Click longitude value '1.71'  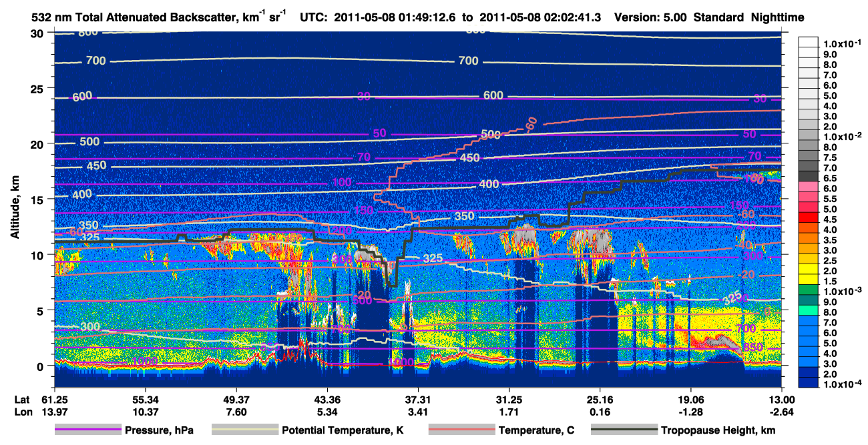coord(509,412)
